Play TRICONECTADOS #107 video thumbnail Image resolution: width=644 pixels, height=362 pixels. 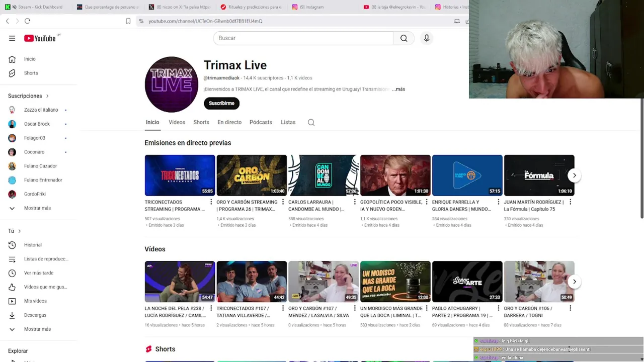coord(252,282)
